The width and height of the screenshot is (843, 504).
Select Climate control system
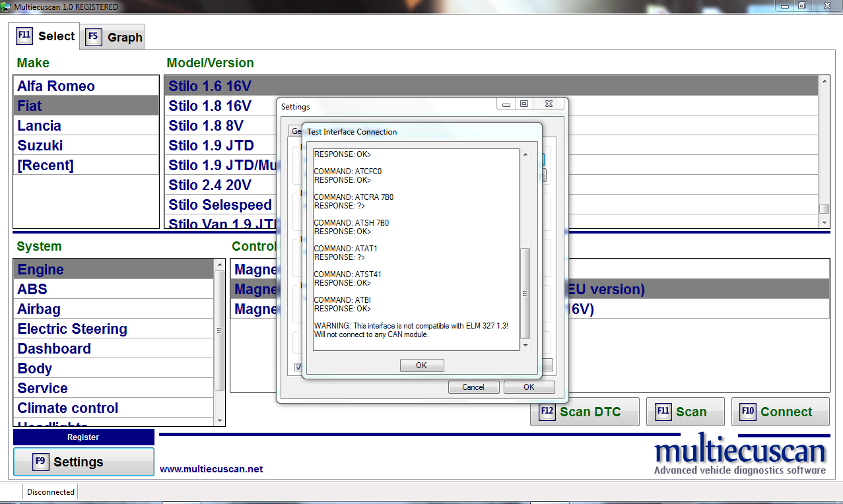coord(114,408)
